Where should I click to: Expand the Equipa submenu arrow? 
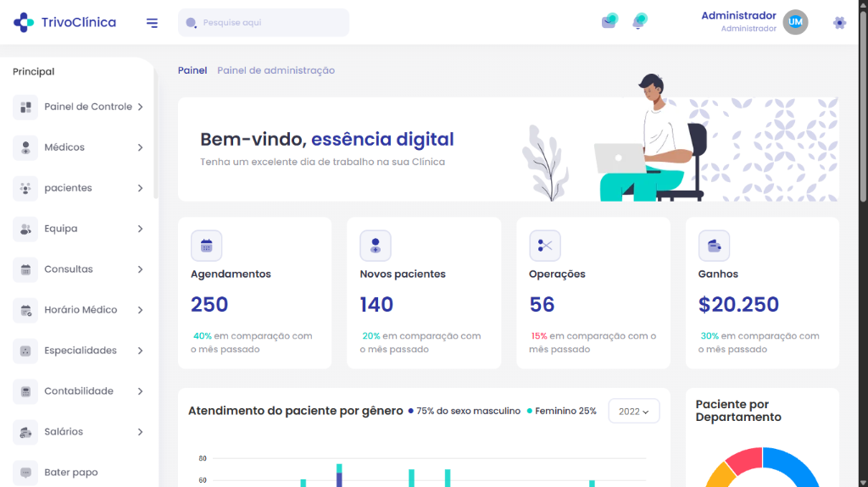(x=140, y=229)
